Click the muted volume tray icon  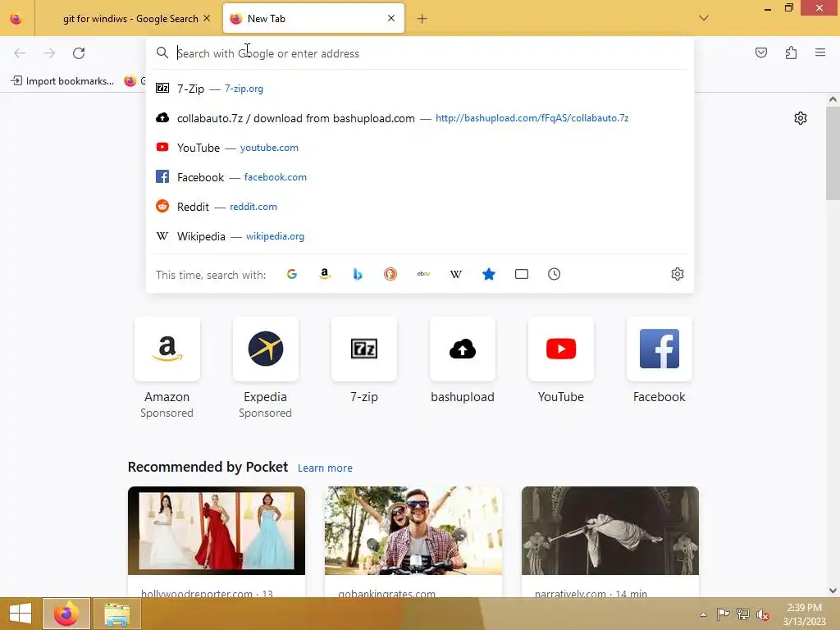(x=762, y=614)
